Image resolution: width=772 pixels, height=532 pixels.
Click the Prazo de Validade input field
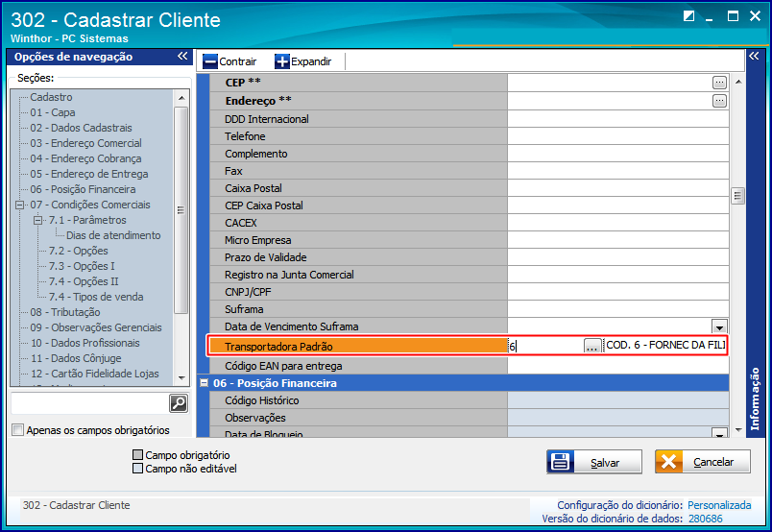(618, 257)
